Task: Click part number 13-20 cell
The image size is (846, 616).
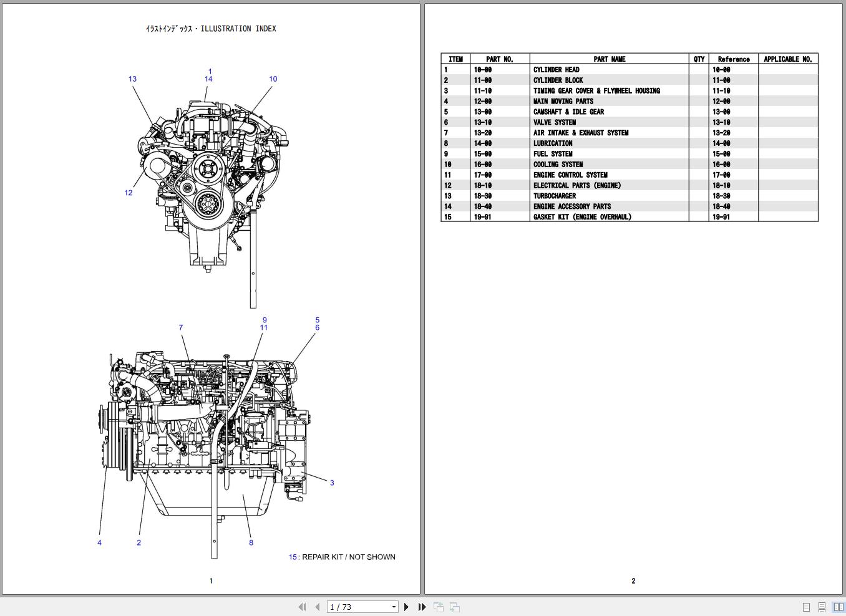Action: tap(482, 133)
